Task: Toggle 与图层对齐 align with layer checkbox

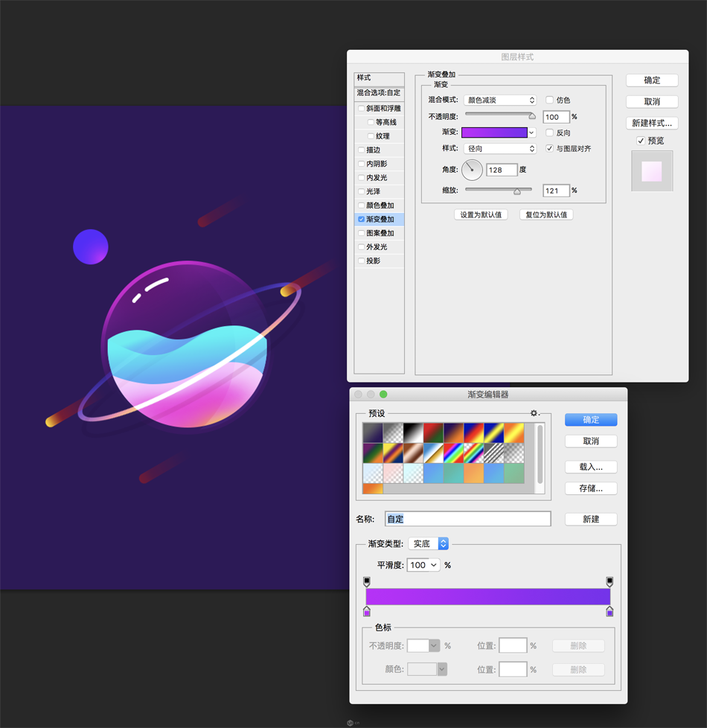Action: click(x=550, y=149)
